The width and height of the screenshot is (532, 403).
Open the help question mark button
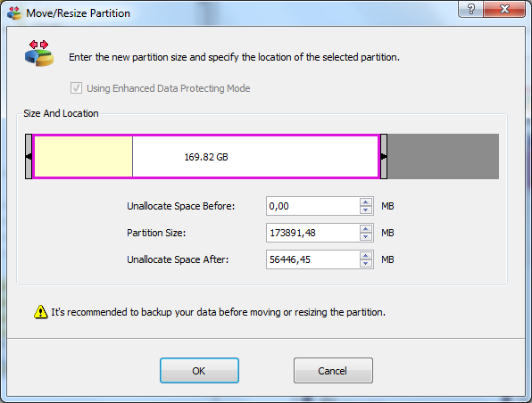(x=471, y=9)
